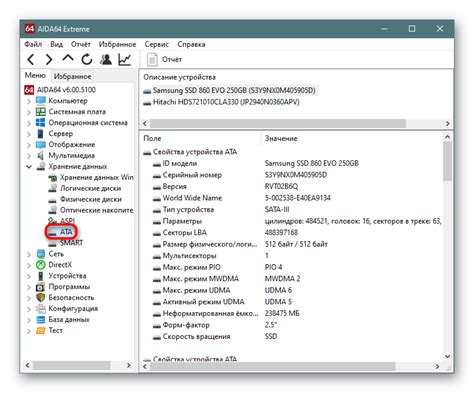
Task: Select the Хранение данных Win item
Action: click(x=97, y=177)
